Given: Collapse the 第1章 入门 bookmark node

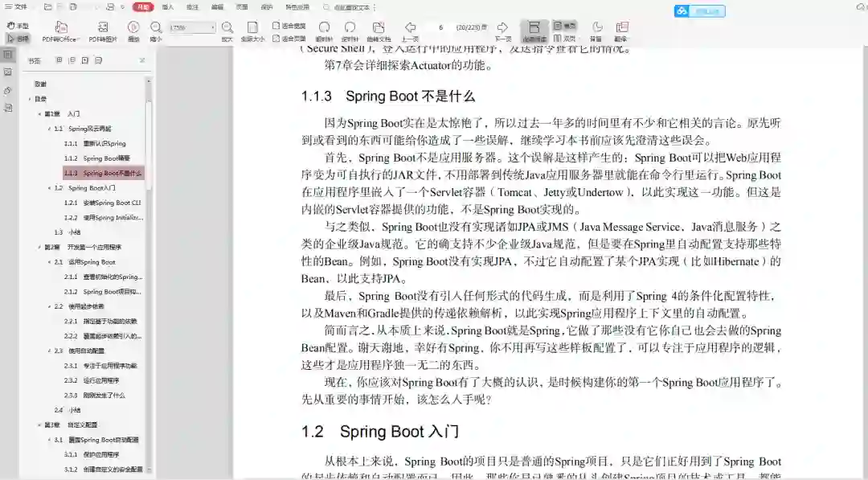Looking at the screenshot, I should tap(39, 114).
